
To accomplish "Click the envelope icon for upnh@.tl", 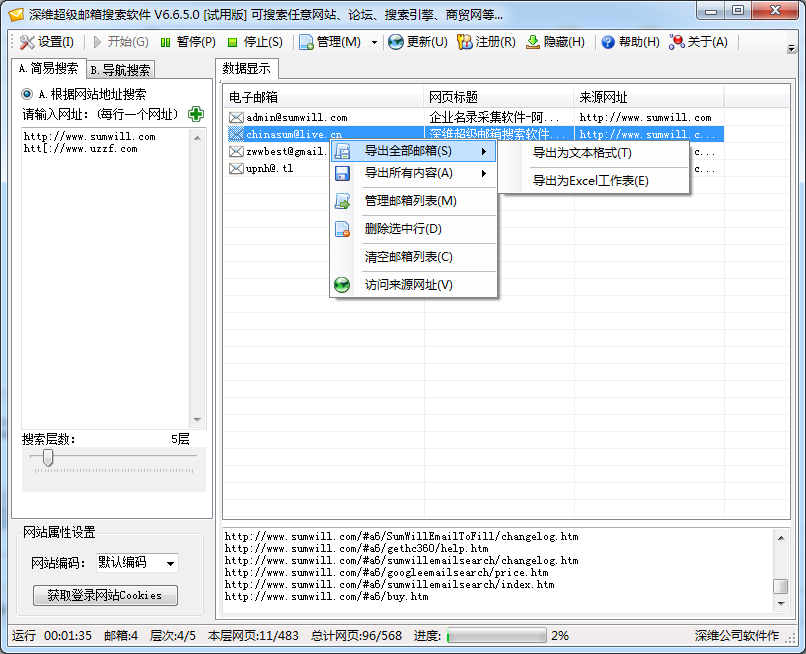I will pos(236,169).
